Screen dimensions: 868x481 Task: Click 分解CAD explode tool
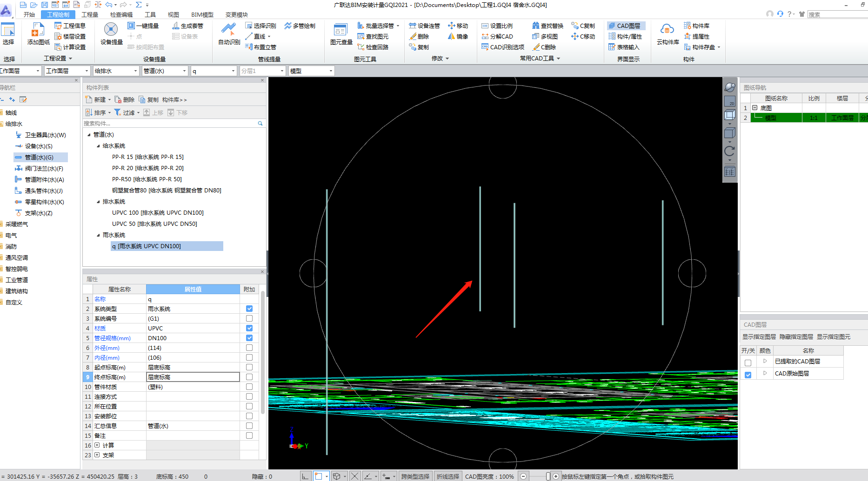(497, 36)
